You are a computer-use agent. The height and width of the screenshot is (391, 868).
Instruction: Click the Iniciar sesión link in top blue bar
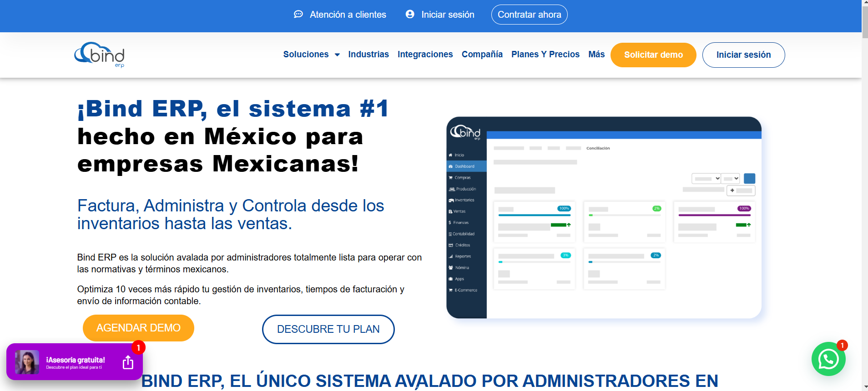448,15
